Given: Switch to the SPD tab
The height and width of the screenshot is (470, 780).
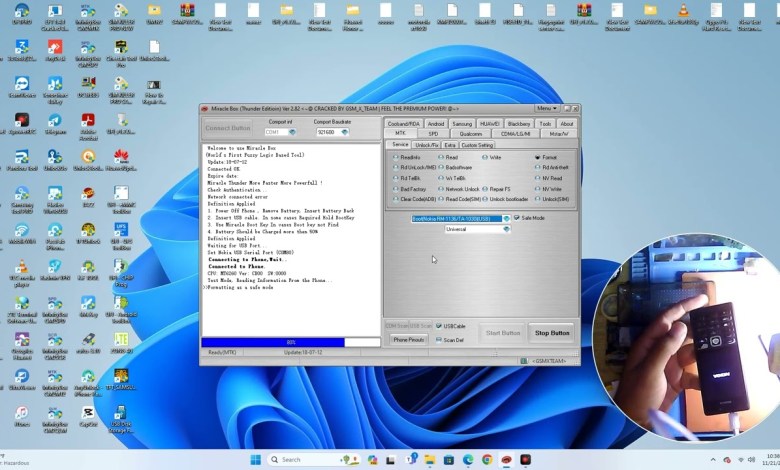Looking at the screenshot, I should (433, 134).
